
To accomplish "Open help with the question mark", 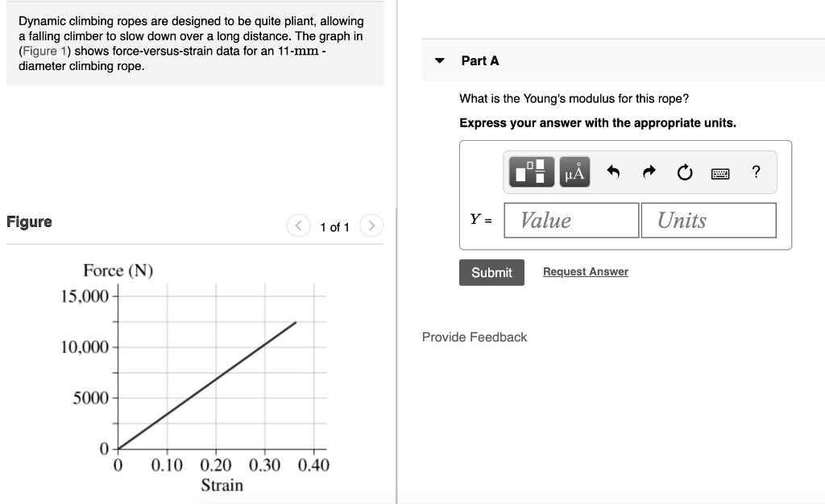I will [x=756, y=172].
